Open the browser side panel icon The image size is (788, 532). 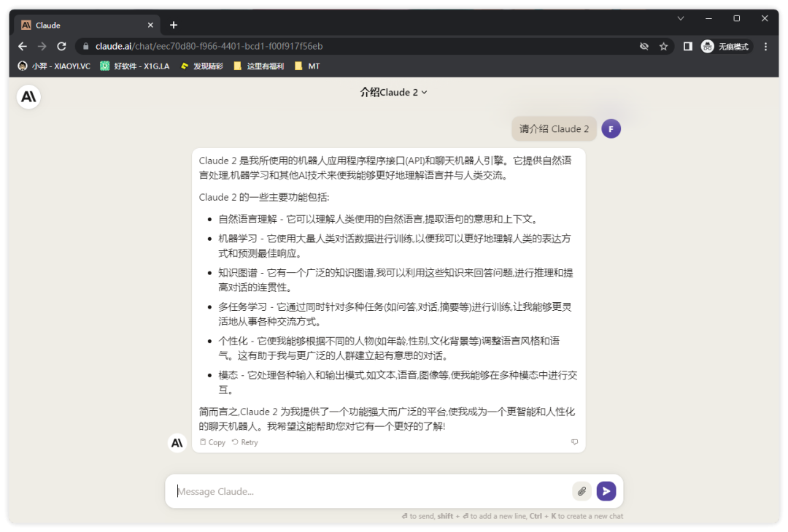point(687,46)
